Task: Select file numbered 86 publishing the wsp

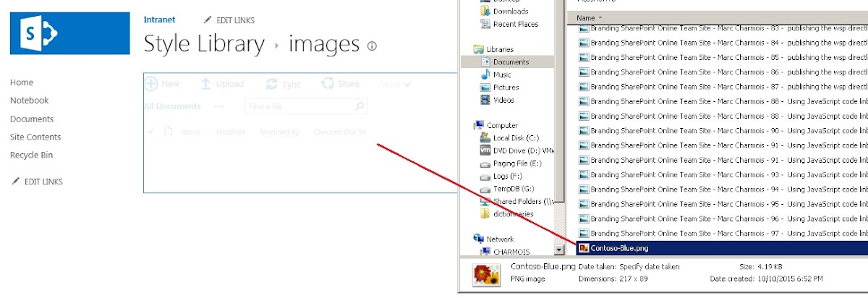Action: (722, 72)
